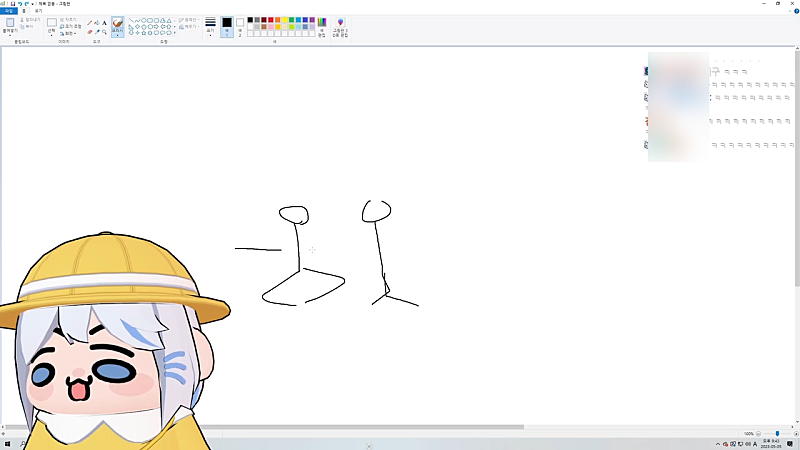
Task: Click the Zoom out minus button
Action: (758, 434)
